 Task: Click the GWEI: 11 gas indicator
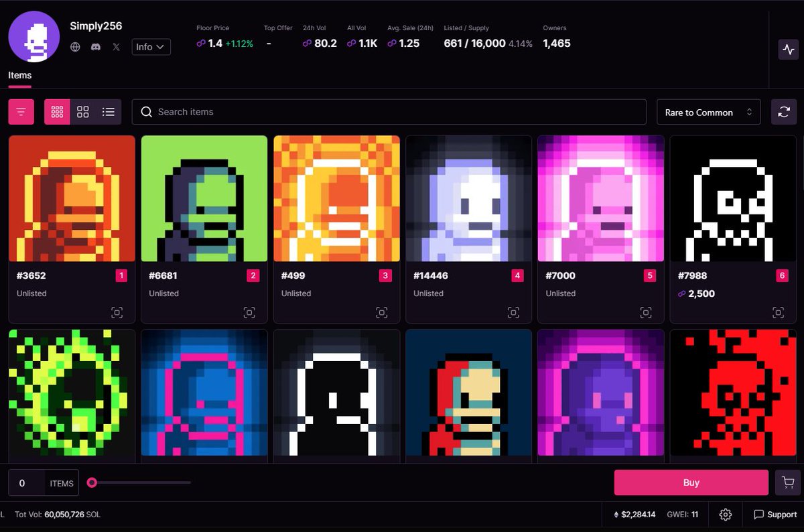(683, 515)
